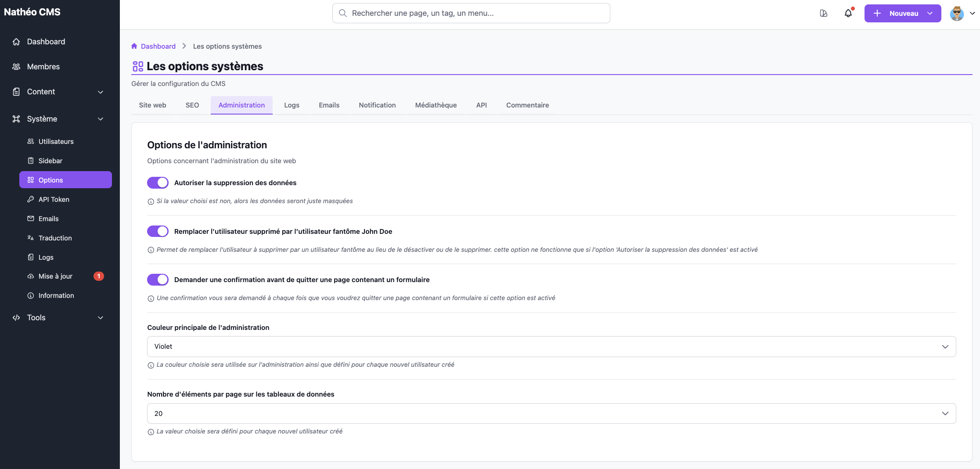Disable form exit confirmation toggle
The width and height of the screenshot is (980, 469).
click(x=158, y=279)
